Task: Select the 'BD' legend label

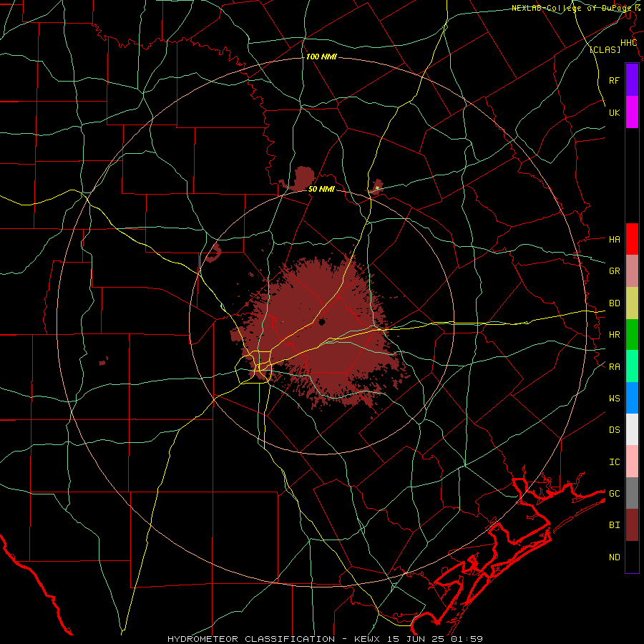Action: [614, 303]
